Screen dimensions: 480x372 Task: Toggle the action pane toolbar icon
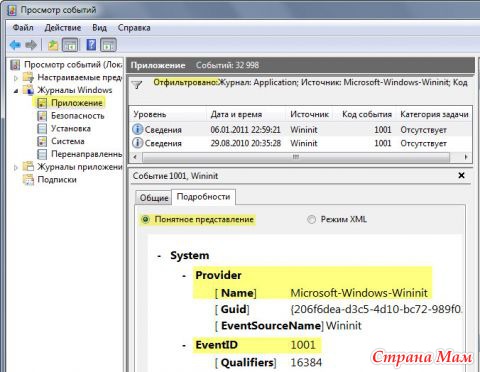coord(108,45)
